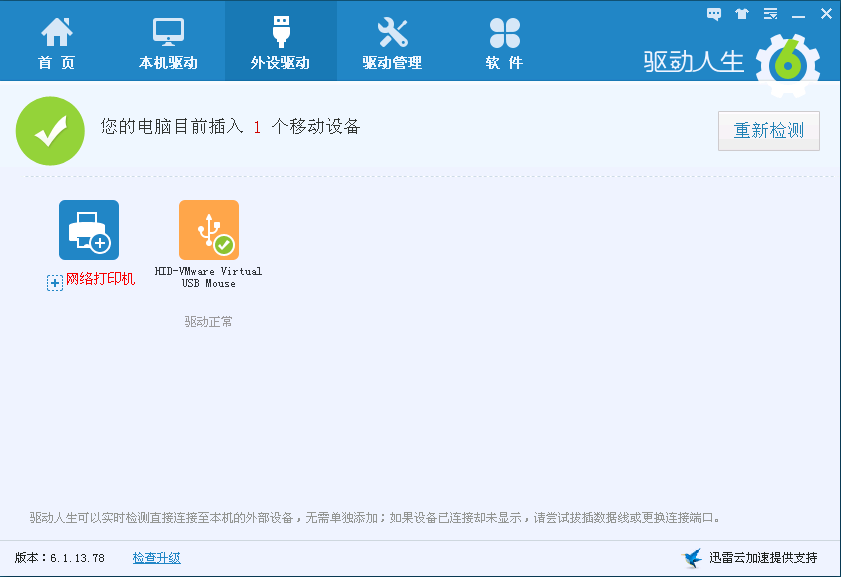Close the 驱动人生 window

click(827, 14)
